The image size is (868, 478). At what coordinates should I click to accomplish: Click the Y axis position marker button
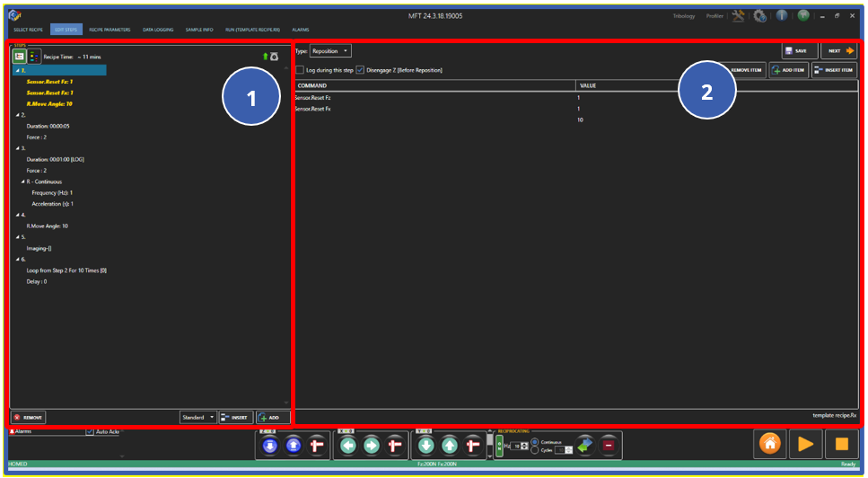(x=473, y=446)
